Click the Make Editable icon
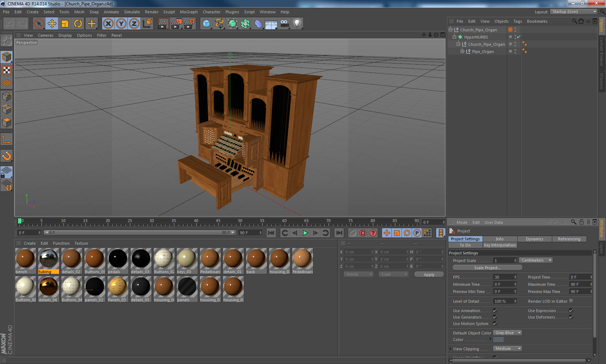 (x=6, y=40)
